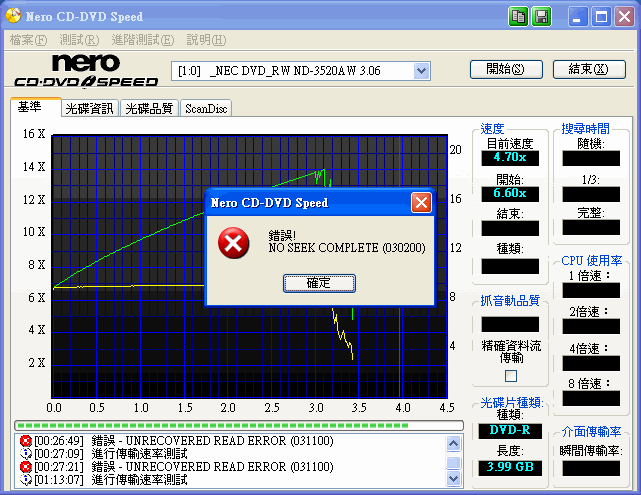Close the NO SEEK COMPLETE error dialog
Image resolution: width=641 pixels, height=495 pixels.
[421, 202]
